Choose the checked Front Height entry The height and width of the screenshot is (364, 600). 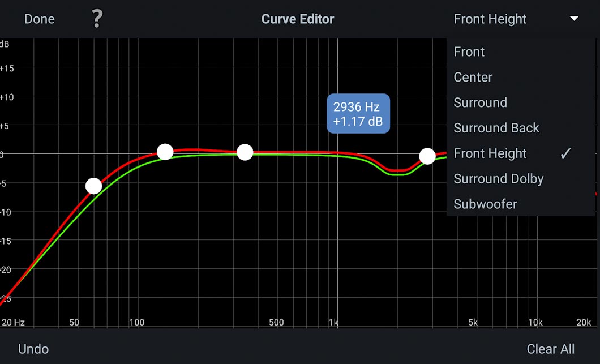click(490, 153)
